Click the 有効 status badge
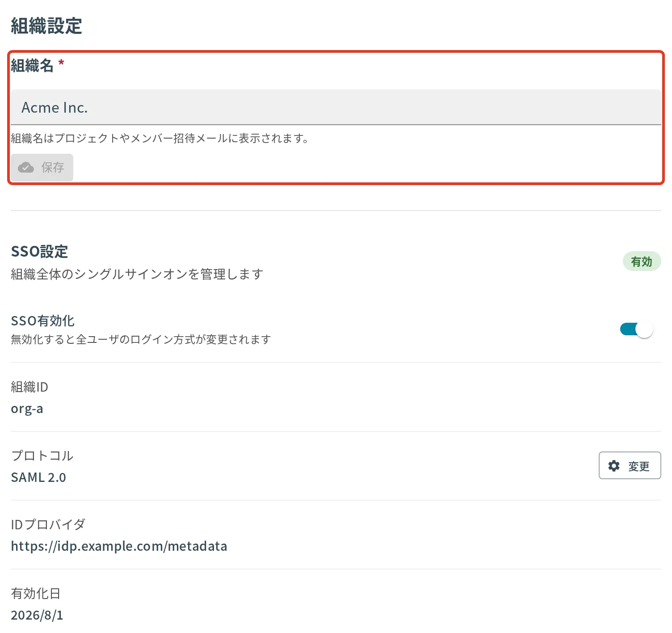672x633 pixels. (x=642, y=262)
